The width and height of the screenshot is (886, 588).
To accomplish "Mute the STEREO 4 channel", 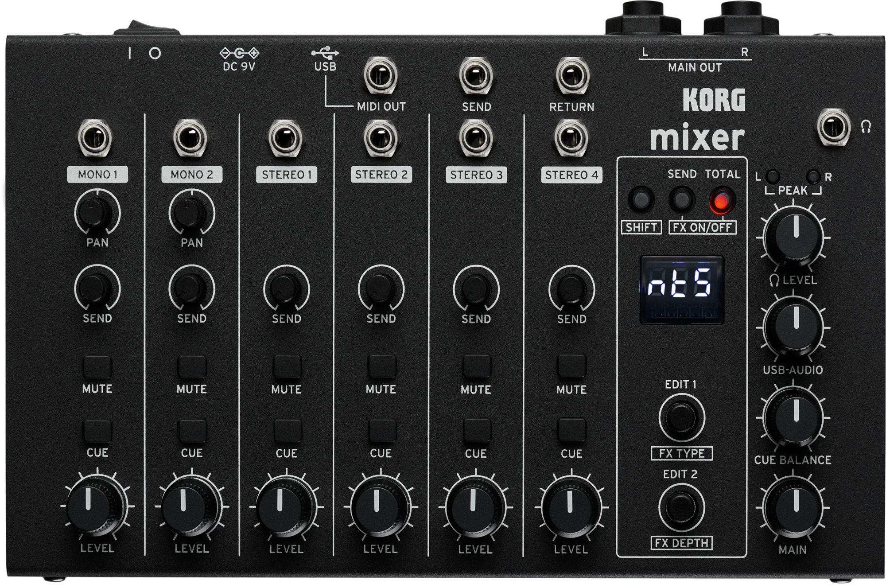I will tap(571, 366).
